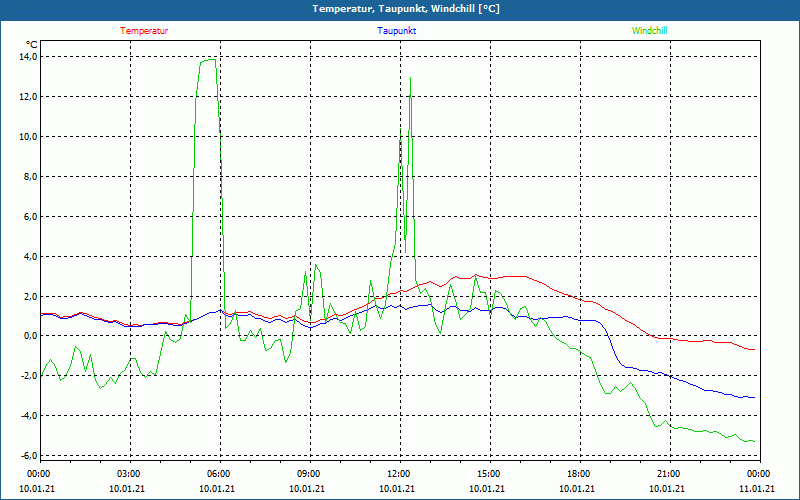Select the 06:00 time axis label

[218, 474]
